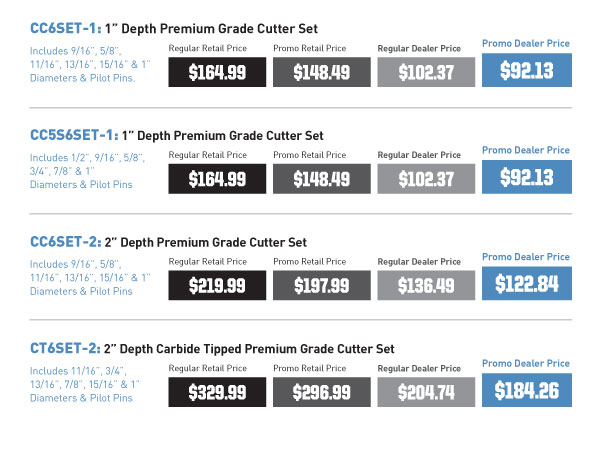Click the $296.99 promo retail price box
Screen dimensions: 600x460
click(322, 392)
